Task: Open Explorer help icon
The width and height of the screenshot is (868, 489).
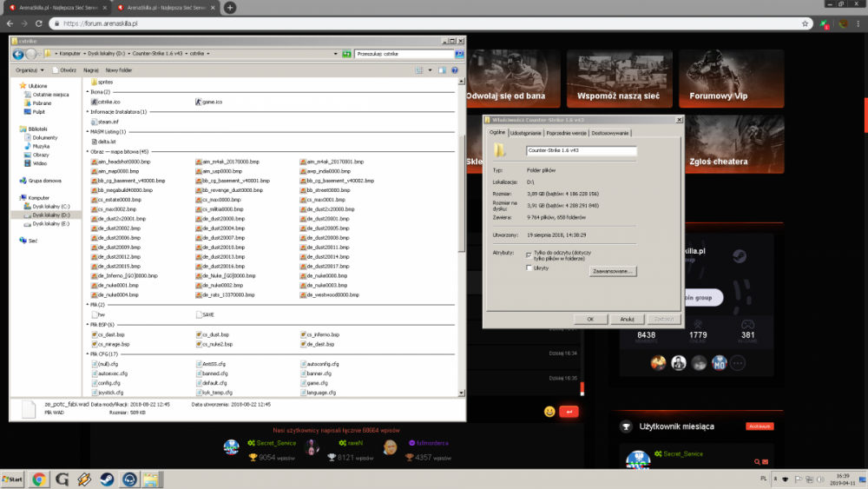Action: tap(455, 70)
